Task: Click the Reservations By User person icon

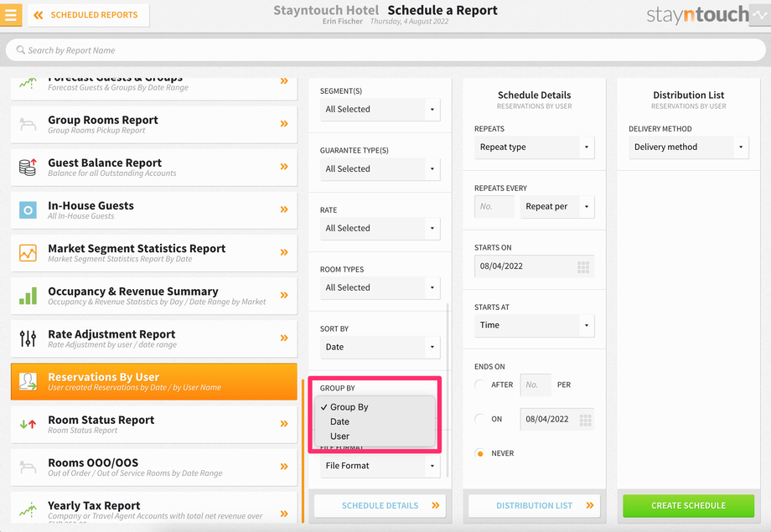Action: click(28, 381)
